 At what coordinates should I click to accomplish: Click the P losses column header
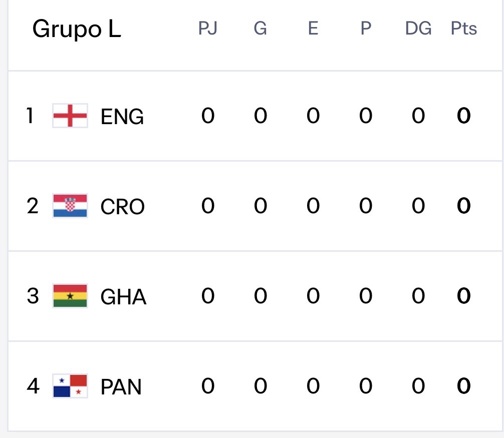(x=366, y=29)
